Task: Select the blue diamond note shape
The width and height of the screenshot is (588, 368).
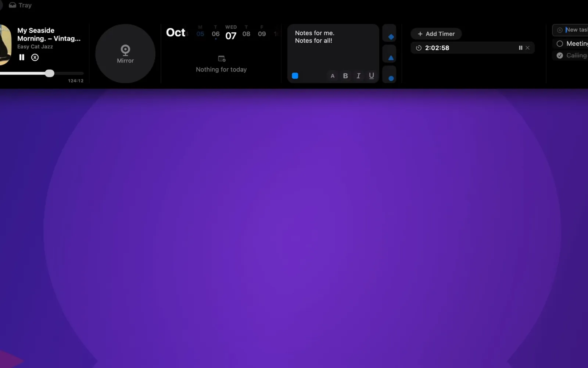Action: (x=391, y=37)
